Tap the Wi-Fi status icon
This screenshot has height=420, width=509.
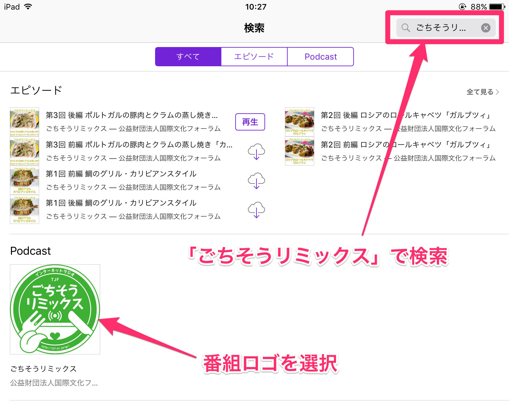tap(28, 7)
